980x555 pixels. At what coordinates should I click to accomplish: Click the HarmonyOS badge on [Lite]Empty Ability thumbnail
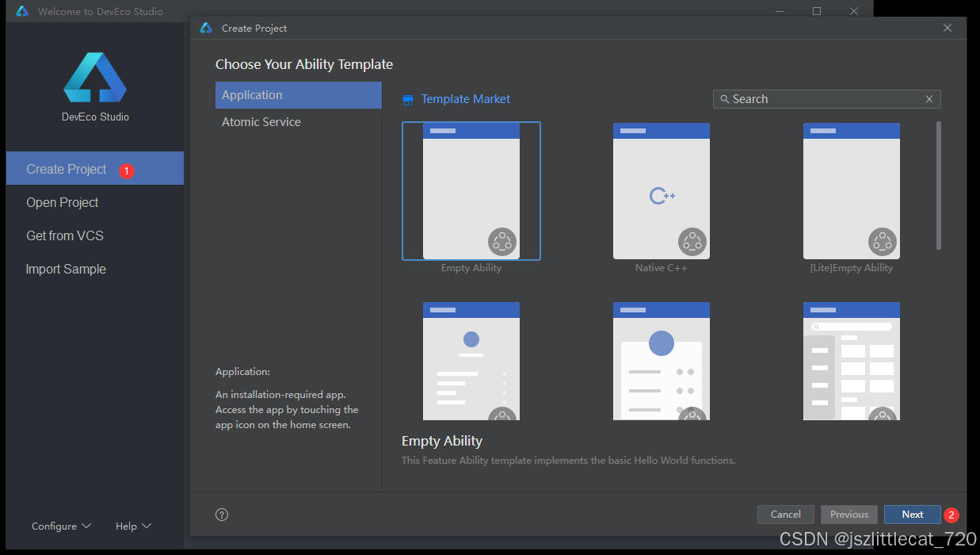click(x=883, y=242)
